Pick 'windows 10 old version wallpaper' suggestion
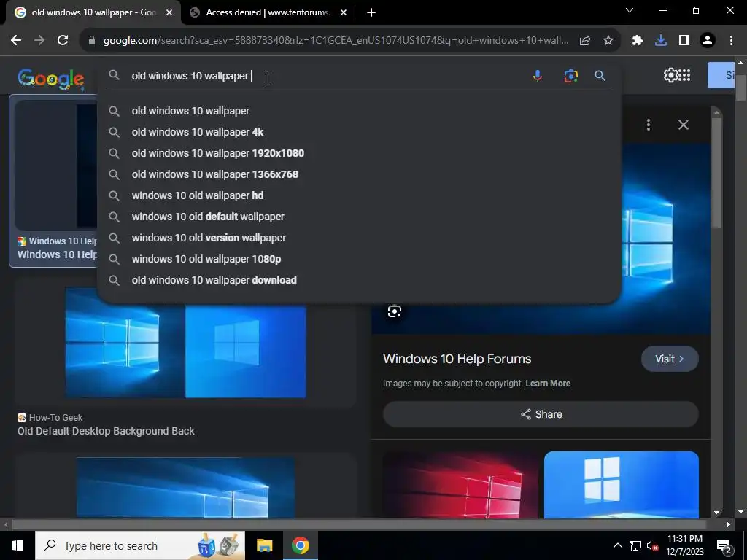Viewport: 747px width, 560px height. click(209, 238)
